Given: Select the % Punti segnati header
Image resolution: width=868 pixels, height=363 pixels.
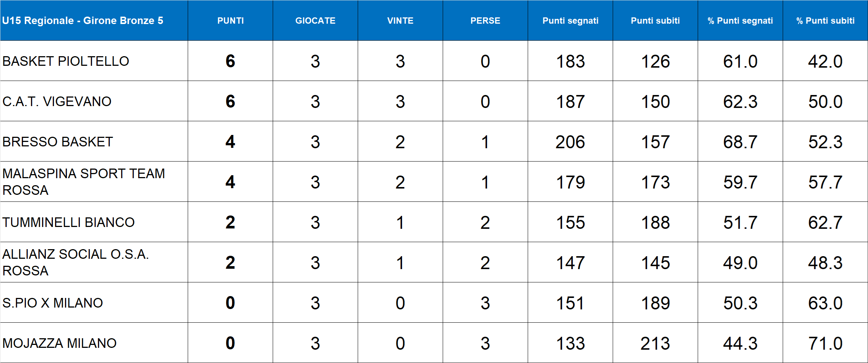Looking at the screenshot, I should [x=740, y=21].
